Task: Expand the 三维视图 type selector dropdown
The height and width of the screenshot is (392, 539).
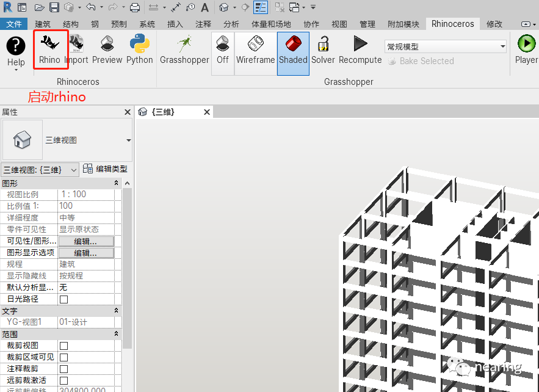Action: pos(129,140)
